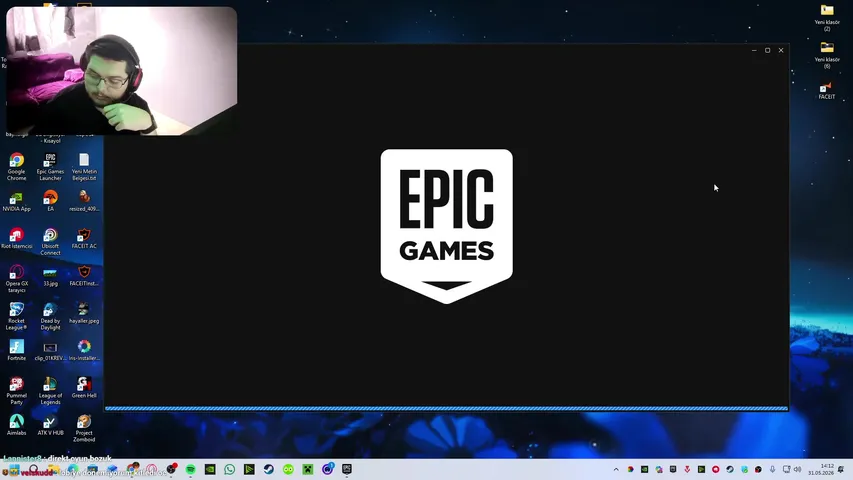Viewport: 853px width, 480px height.
Task: Close the Epic Games Launcher window
Action: pyautogui.click(x=781, y=50)
